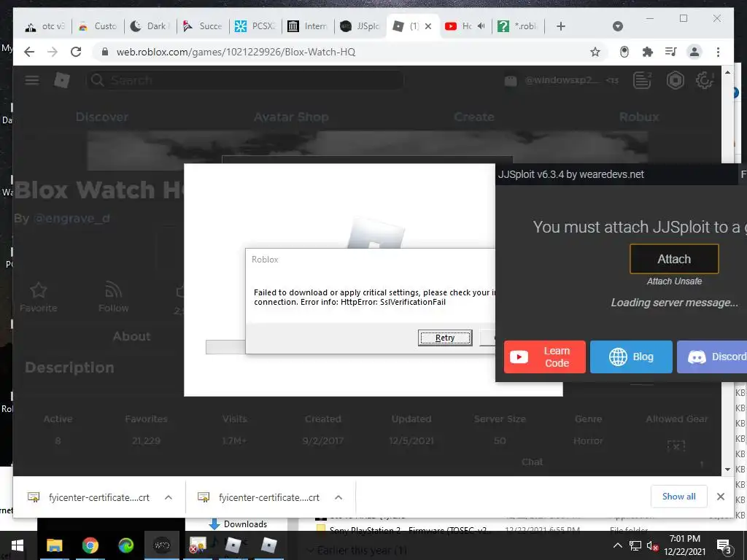Screen dimensions: 747x560
Task: Open File Explorer from the taskbar
Action: click(54, 545)
